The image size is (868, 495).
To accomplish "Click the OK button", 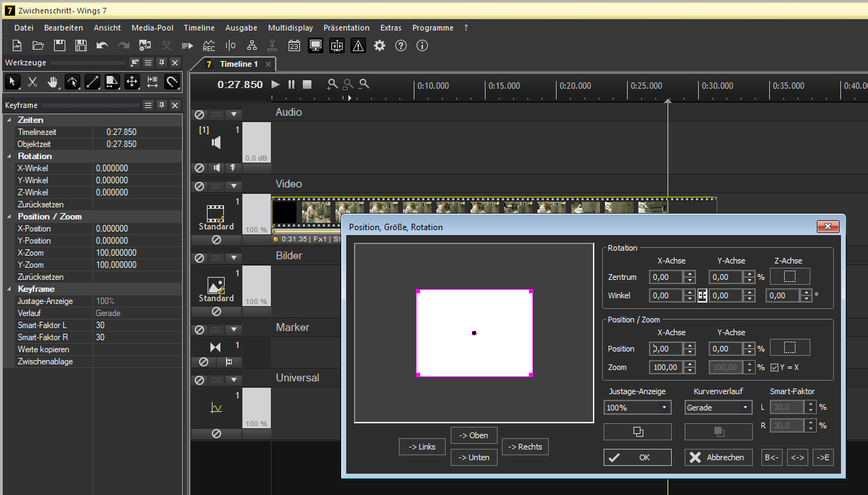I will (638, 457).
